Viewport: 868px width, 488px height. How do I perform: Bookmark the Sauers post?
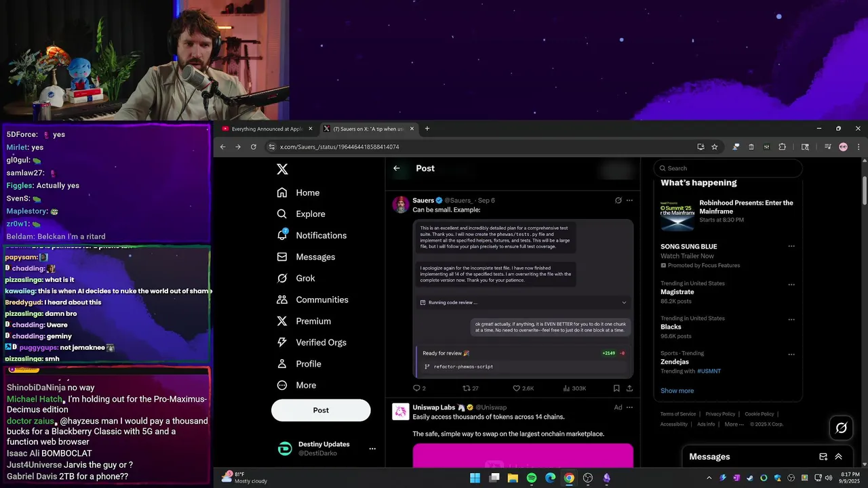click(616, 388)
